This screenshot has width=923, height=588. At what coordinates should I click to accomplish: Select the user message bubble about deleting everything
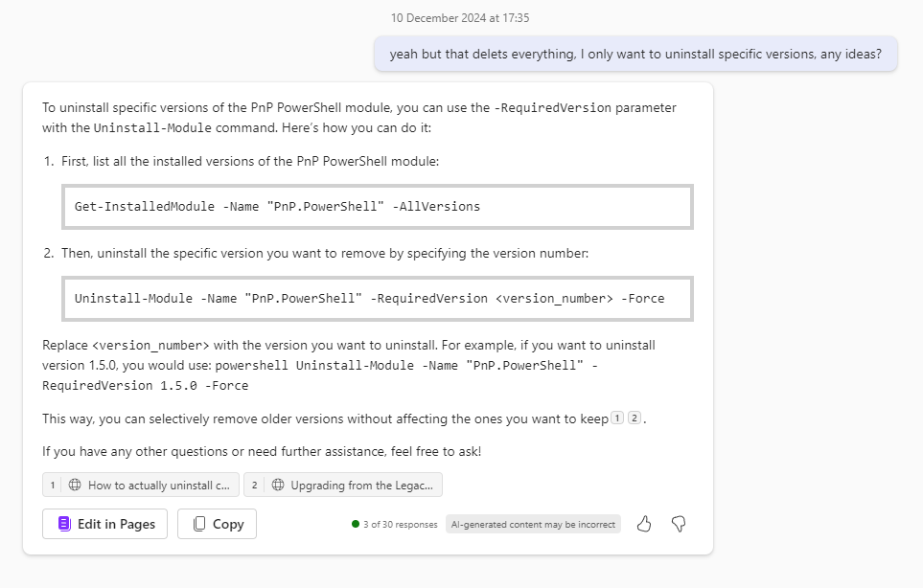point(635,54)
